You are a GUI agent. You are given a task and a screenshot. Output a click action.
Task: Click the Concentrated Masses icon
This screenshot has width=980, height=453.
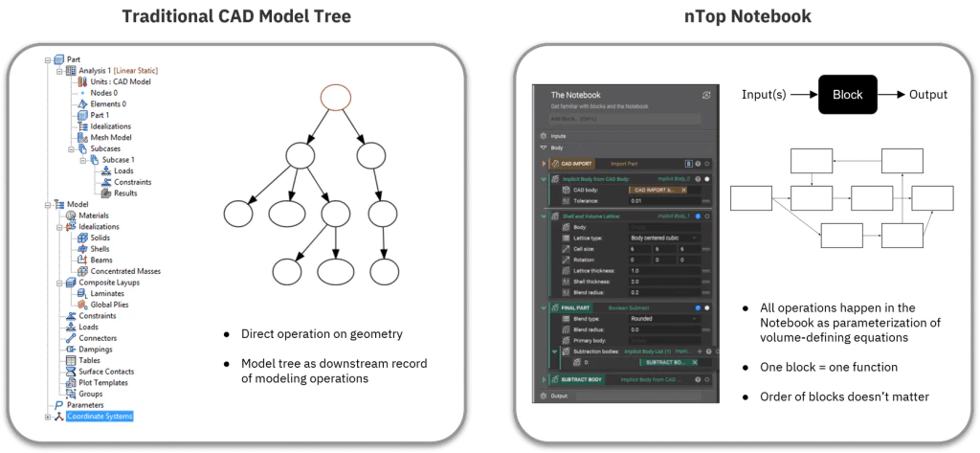click(x=82, y=272)
